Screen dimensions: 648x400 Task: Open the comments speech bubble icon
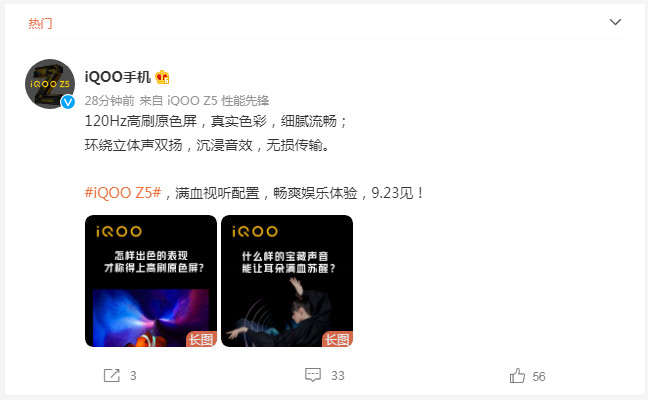point(313,375)
